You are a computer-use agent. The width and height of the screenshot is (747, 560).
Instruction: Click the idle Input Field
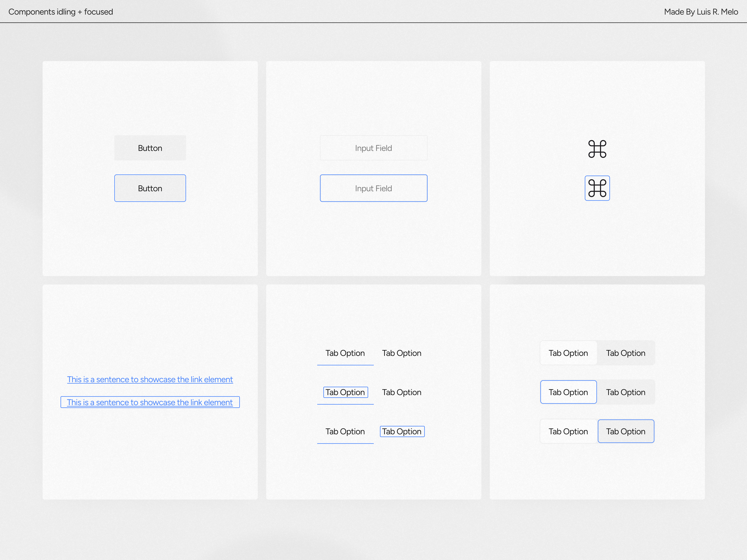click(373, 148)
